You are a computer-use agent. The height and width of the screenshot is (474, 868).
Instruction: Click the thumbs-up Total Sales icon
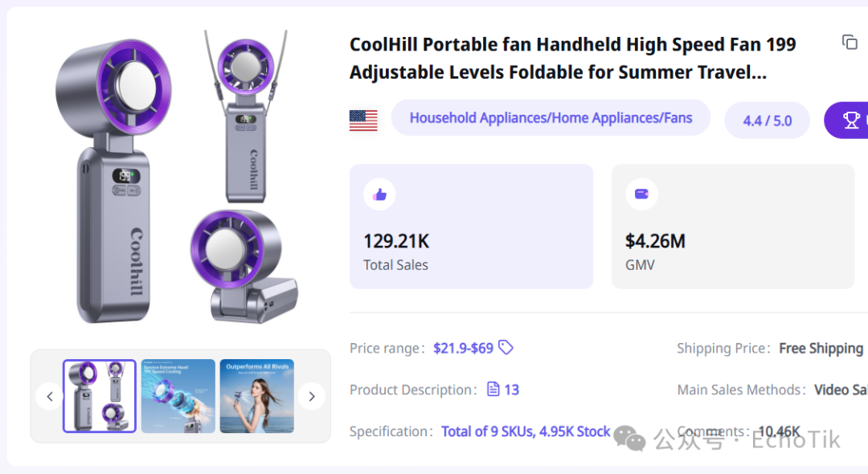click(379, 194)
